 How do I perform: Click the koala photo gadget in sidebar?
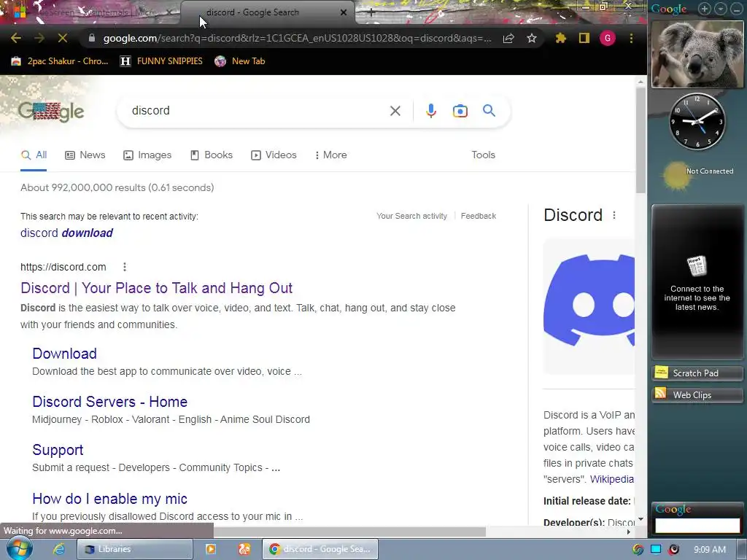tap(697, 54)
